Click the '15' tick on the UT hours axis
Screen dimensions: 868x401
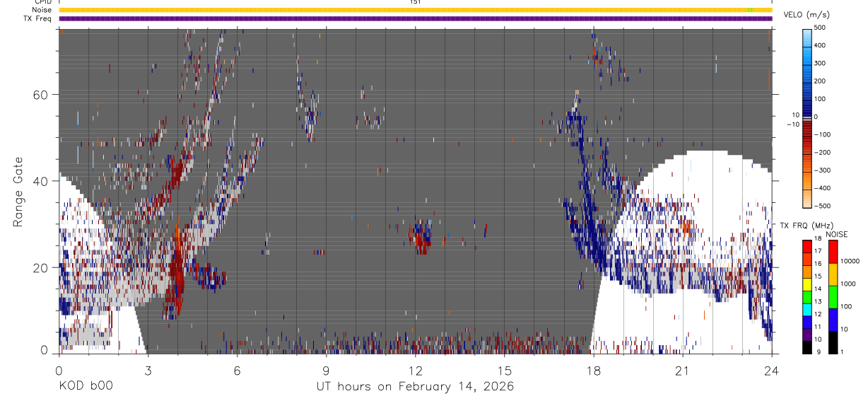(x=504, y=370)
